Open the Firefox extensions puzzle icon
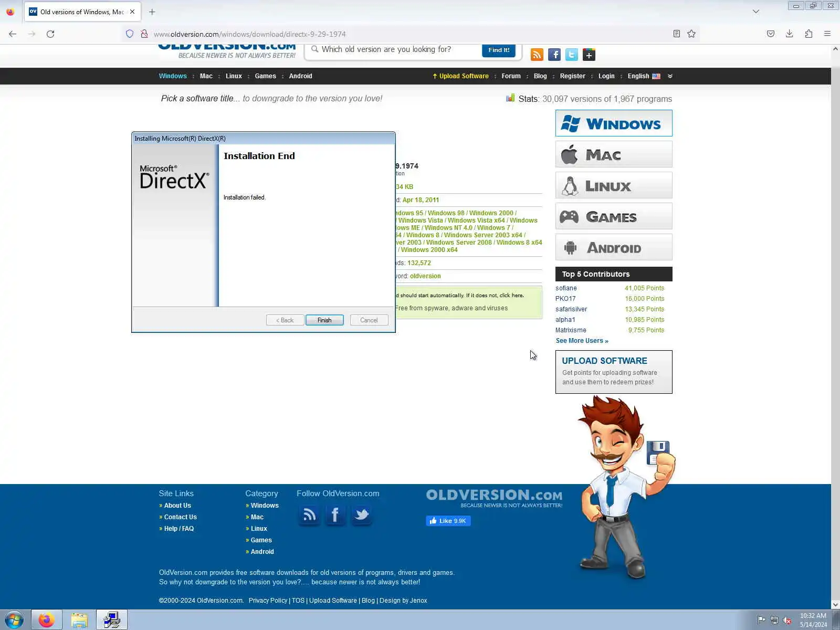This screenshot has height=630, width=840. click(x=808, y=34)
